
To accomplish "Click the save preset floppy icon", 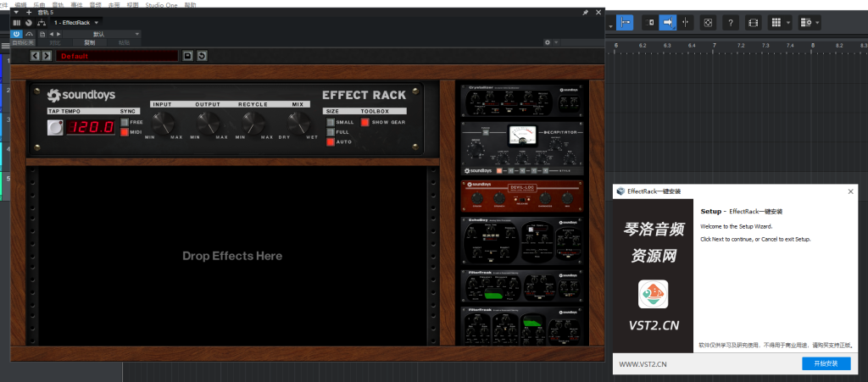I will [x=187, y=56].
